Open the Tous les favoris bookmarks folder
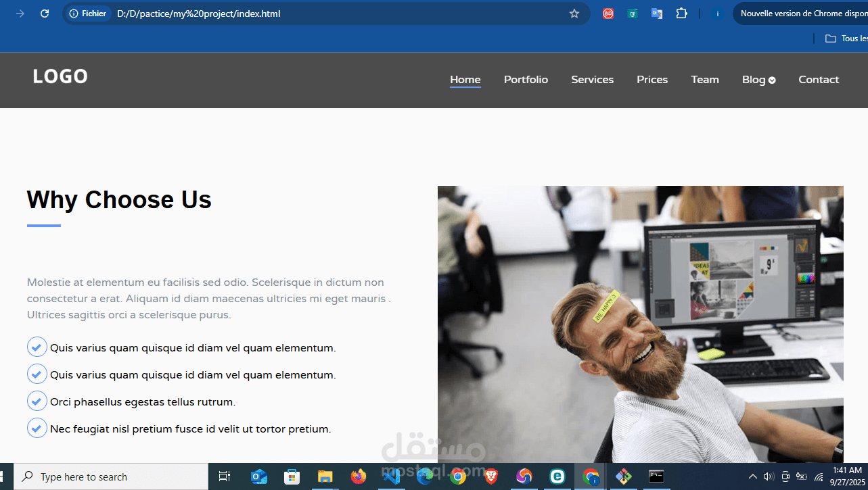 (x=846, y=39)
